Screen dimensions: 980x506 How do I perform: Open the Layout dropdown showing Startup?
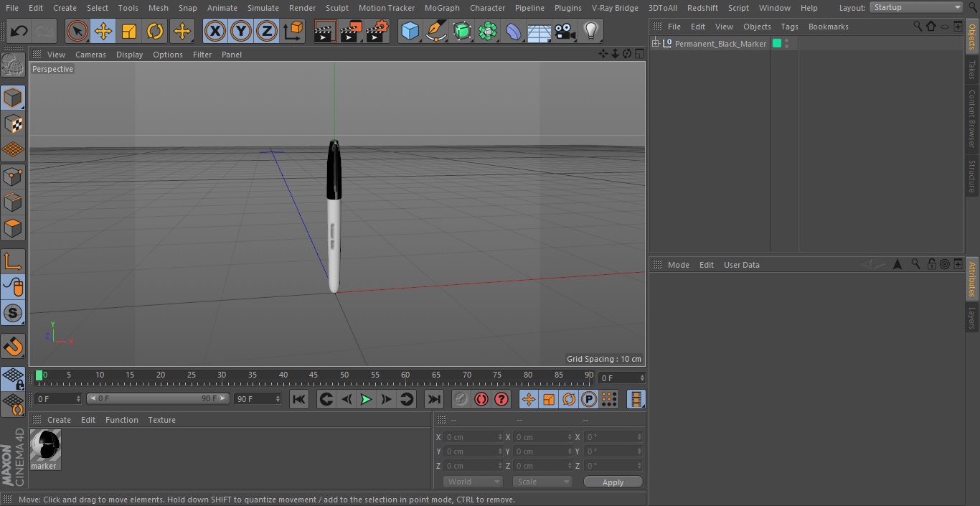pyautogui.click(x=916, y=7)
